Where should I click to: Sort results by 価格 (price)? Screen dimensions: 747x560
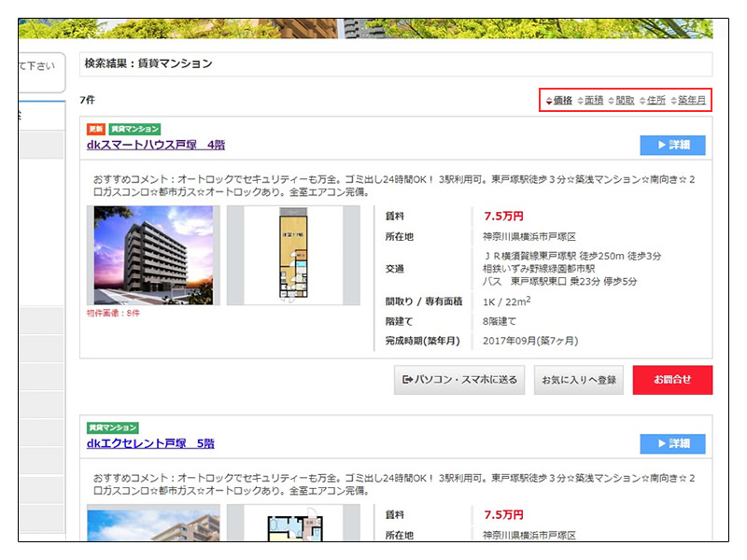coord(563,101)
